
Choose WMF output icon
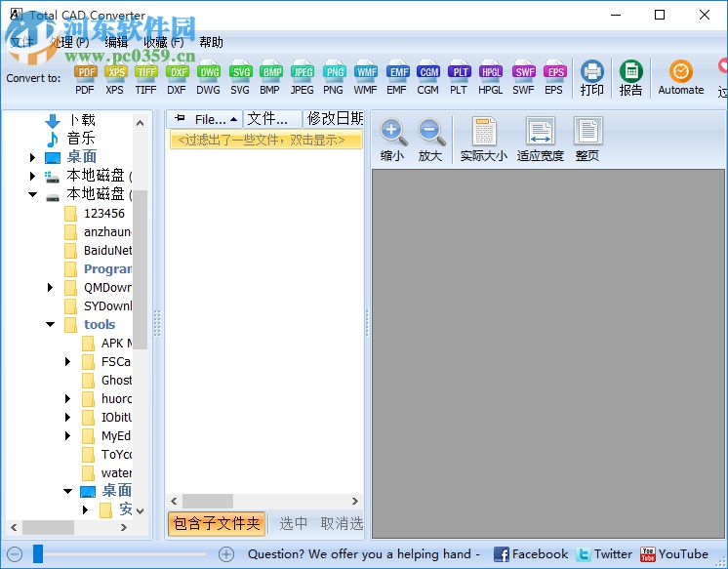point(365,78)
